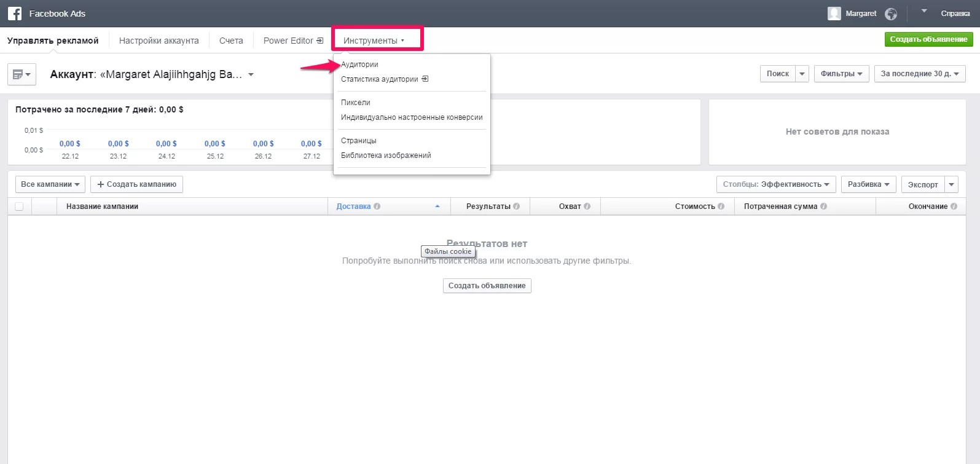This screenshot has width=980, height=464.
Task: Show info for Результаты column
Action: [x=517, y=206]
